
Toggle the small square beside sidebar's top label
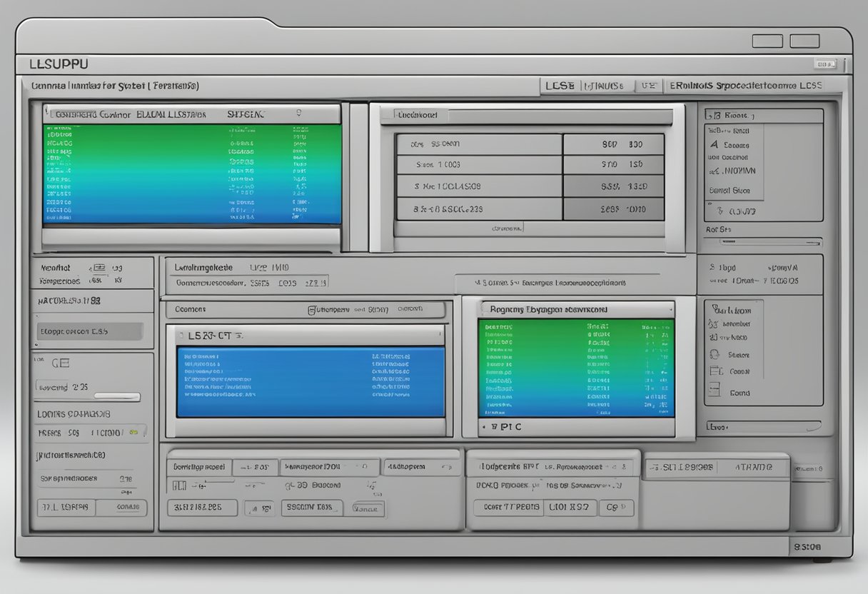(x=100, y=268)
